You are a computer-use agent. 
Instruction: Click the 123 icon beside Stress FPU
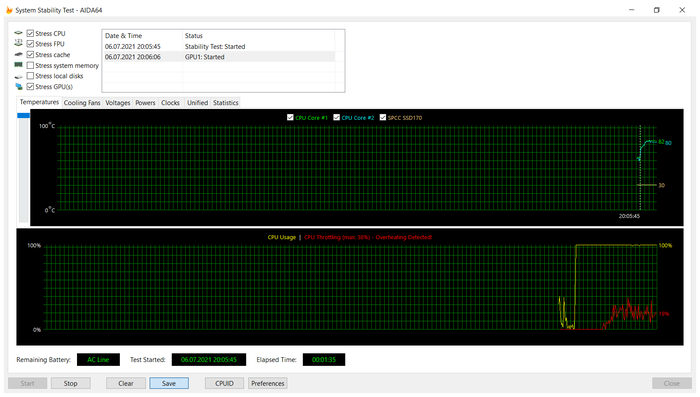coord(18,43)
